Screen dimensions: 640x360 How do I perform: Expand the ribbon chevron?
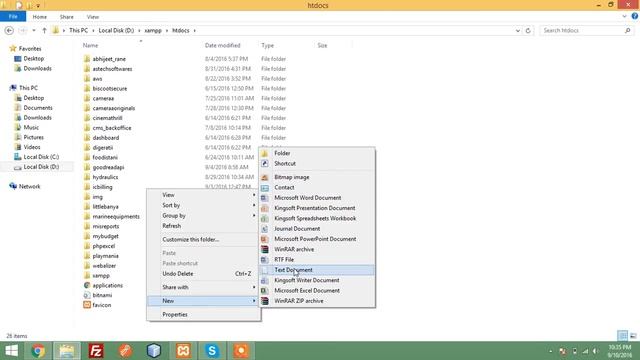pos(624,16)
